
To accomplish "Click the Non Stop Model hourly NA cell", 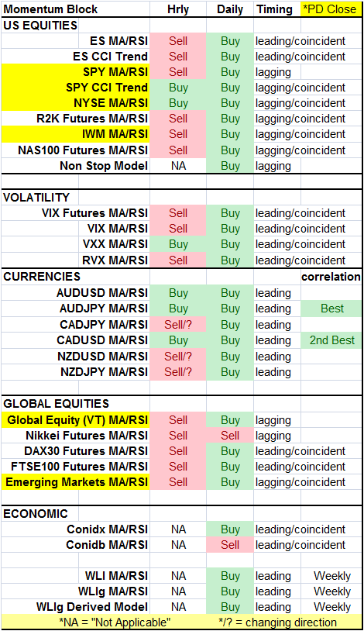I will 178,166.
